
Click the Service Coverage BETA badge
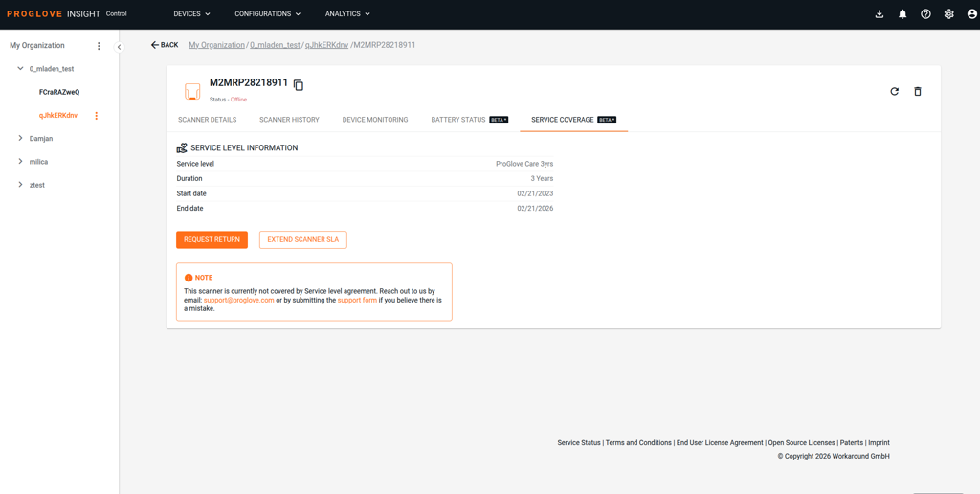pyautogui.click(x=607, y=120)
